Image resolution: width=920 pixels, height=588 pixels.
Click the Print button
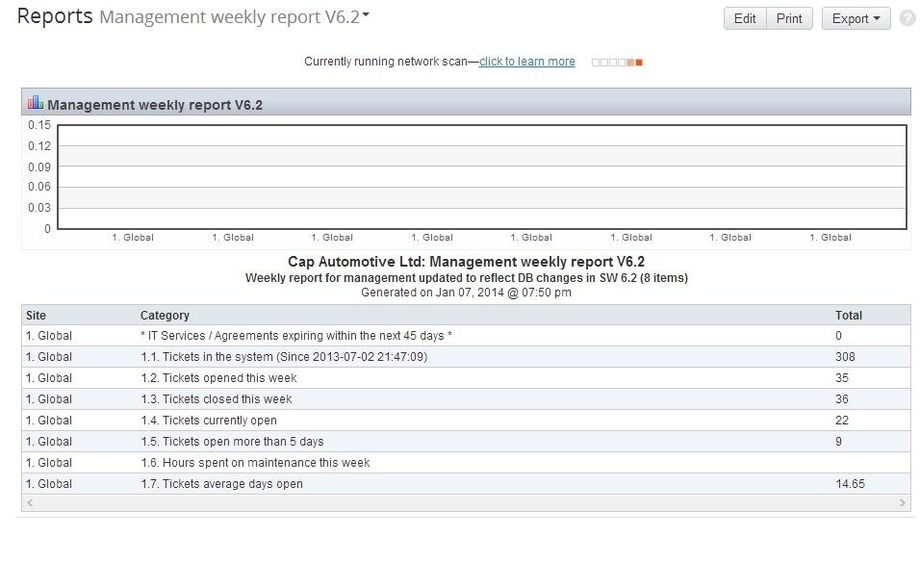pyautogui.click(x=788, y=17)
